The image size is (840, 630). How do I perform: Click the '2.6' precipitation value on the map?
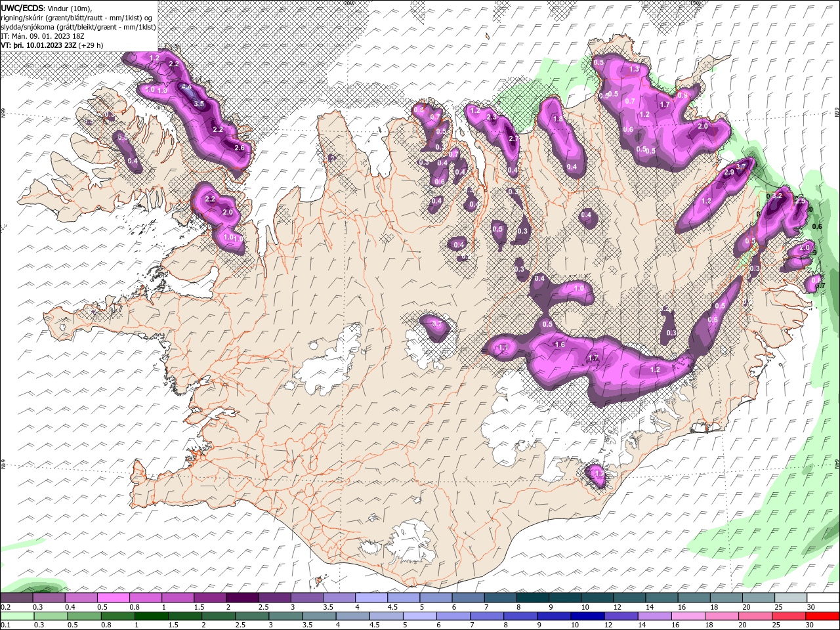coord(240,148)
